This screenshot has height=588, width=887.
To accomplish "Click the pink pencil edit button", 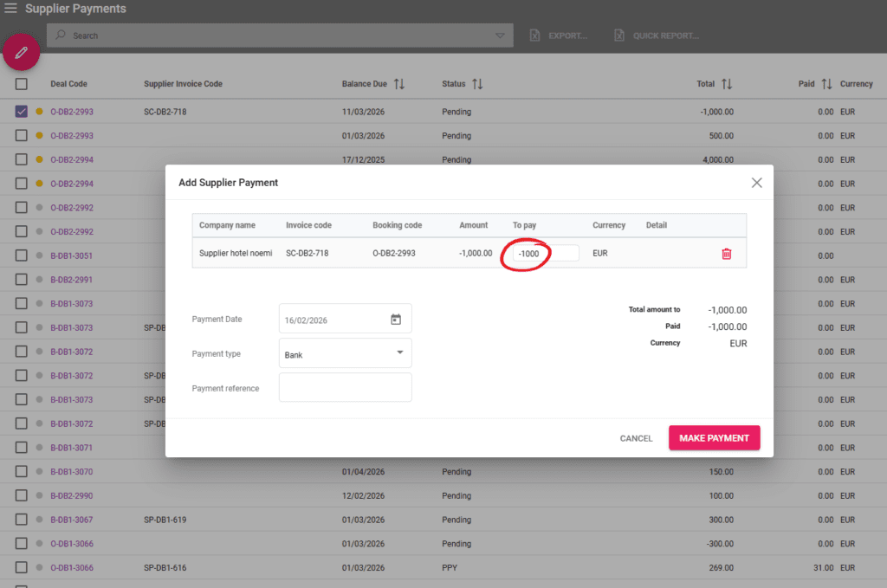I will tap(21, 52).
